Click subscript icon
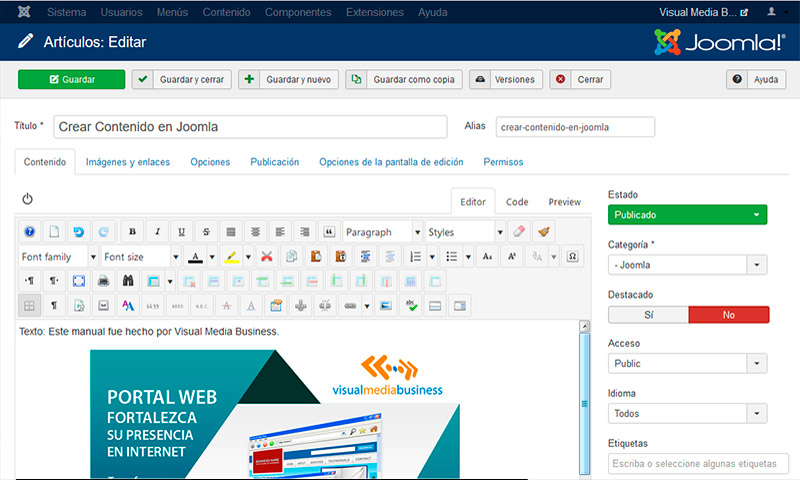 coord(487,256)
